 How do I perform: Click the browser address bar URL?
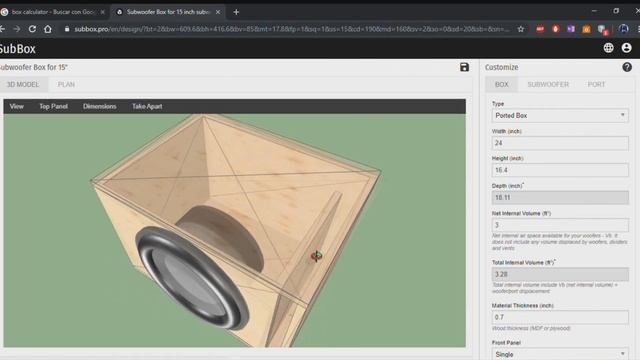coord(291,29)
